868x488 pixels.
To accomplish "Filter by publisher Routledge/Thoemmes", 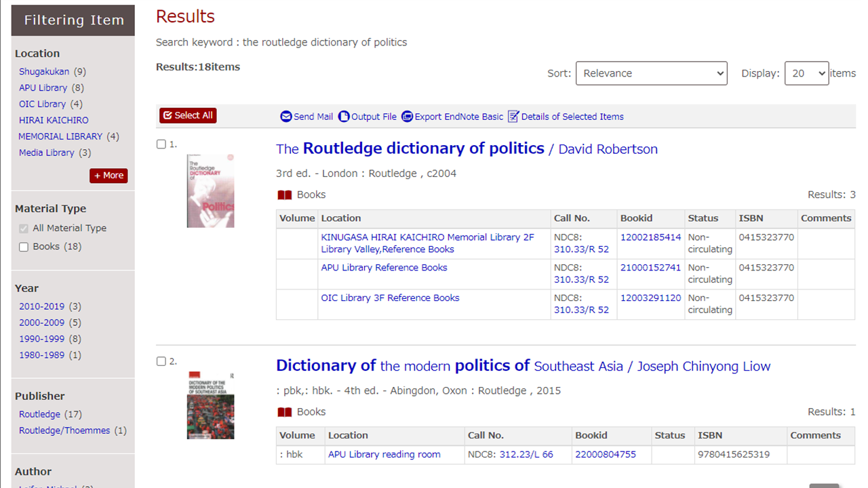I will pyautogui.click(x=64, y=430).
